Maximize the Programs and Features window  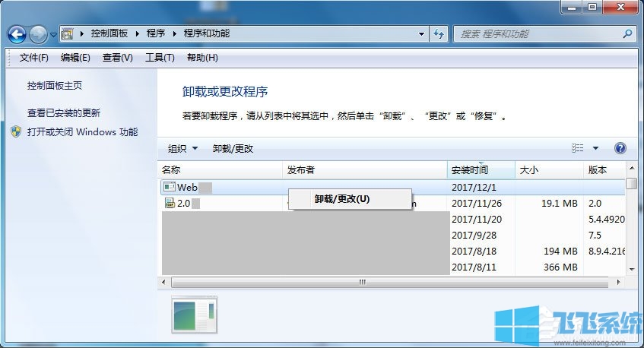tap(592, 7)
